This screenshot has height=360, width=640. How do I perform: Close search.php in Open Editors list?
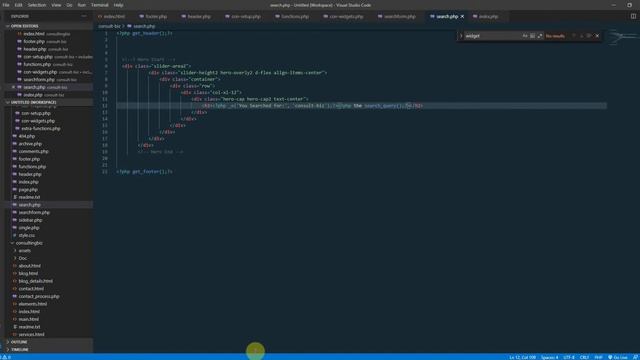[13, 87]
